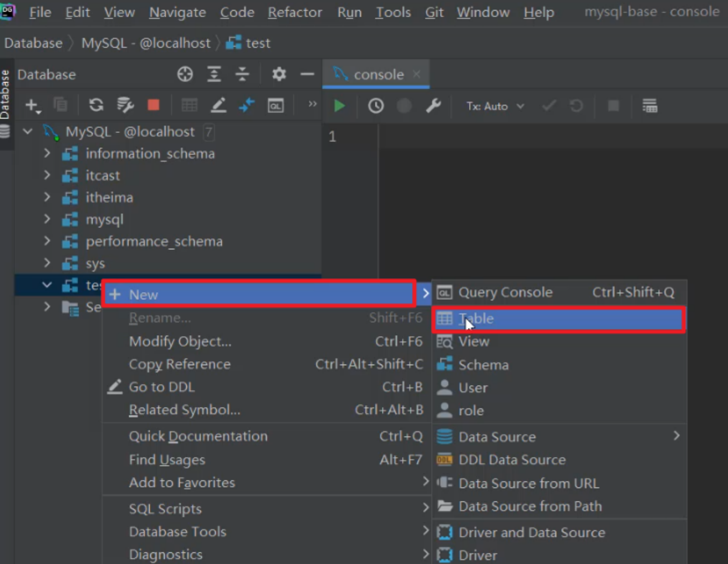Open the File menu

tap(40, 12)
